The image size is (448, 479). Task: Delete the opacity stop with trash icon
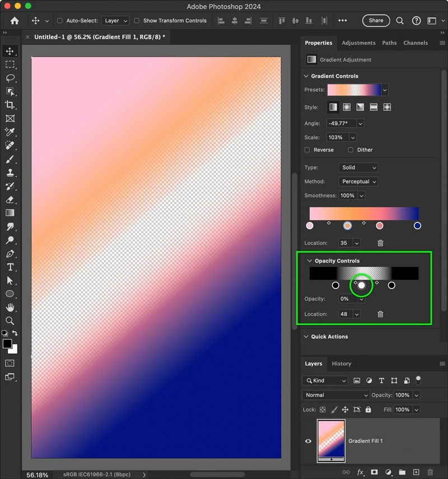[x=380, y=314]
